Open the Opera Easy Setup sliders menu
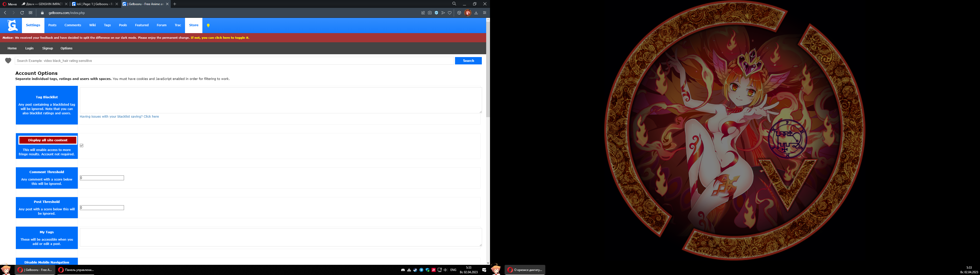980x275 pixels. pos(485,13)
